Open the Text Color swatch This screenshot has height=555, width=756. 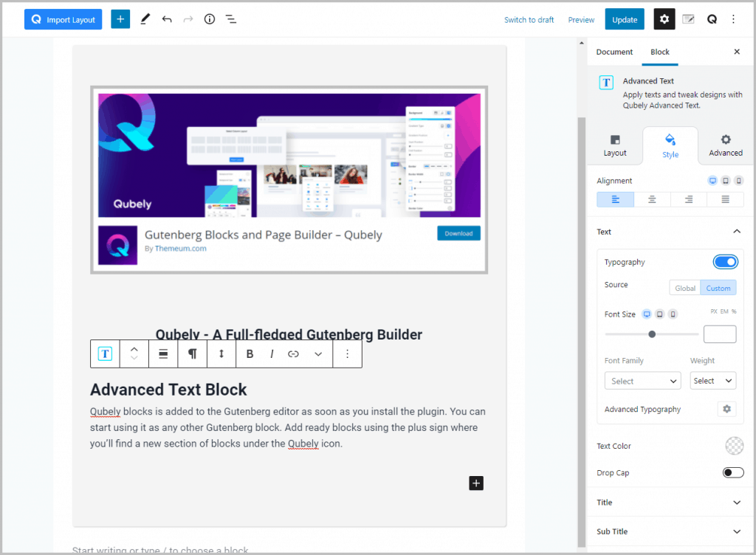734,446
